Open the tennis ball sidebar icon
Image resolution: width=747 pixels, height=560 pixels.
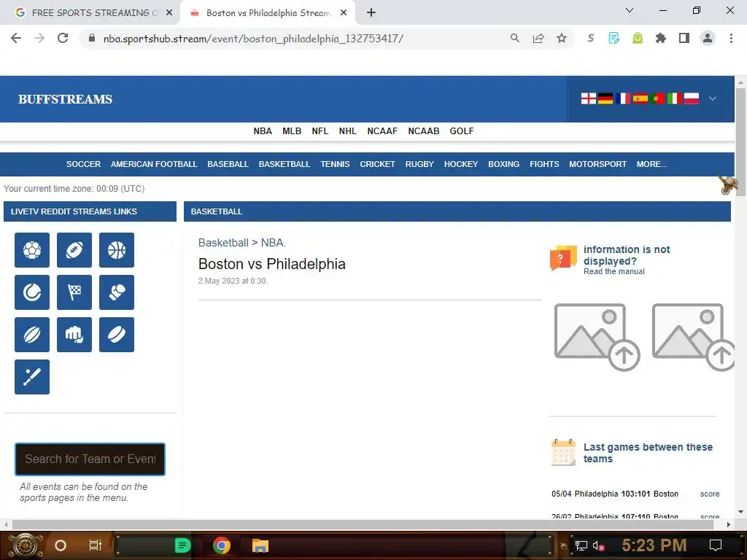tap(32, 292)
